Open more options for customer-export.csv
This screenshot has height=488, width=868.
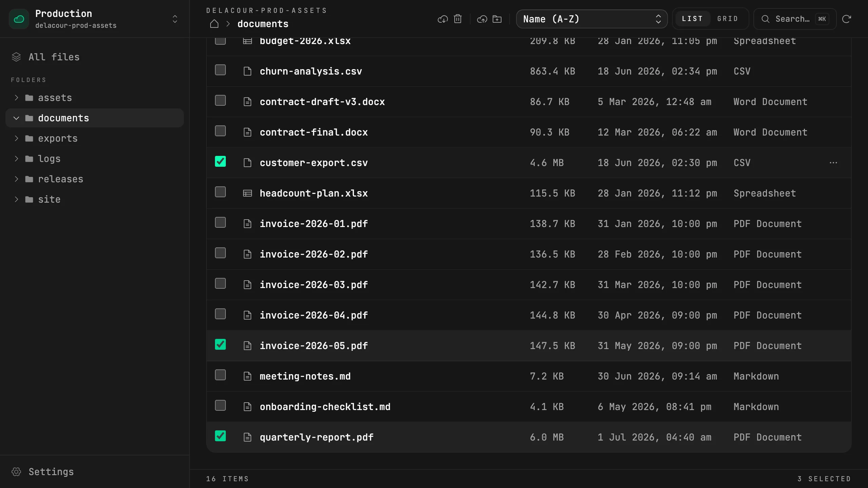(x=833, y=163)
